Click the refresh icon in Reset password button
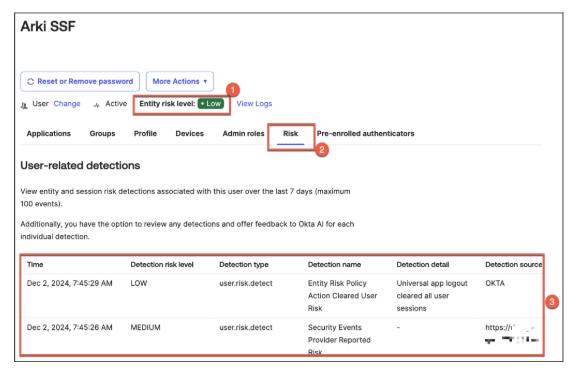The height and width of the screenshot is (370, 575). point(30,81)
